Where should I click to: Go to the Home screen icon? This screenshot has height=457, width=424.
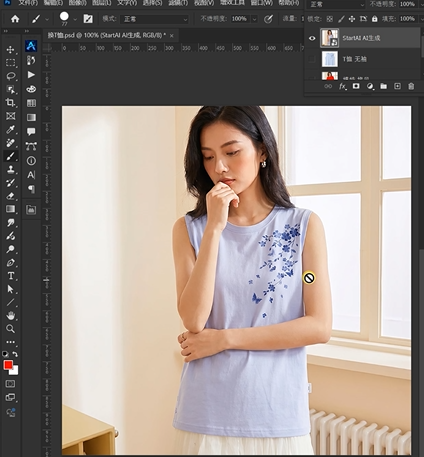15,19
